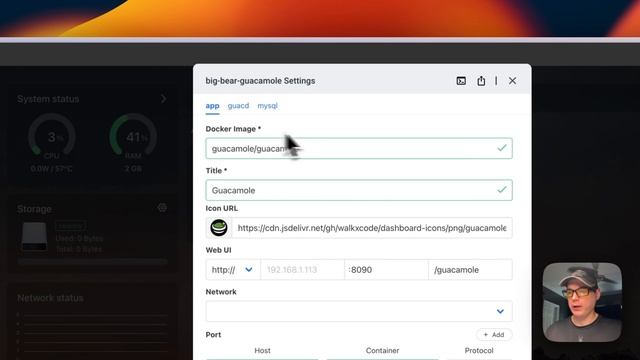Screen dimensions: 640x360
Task: Click the Web UI host IP field
Action: 302,270
